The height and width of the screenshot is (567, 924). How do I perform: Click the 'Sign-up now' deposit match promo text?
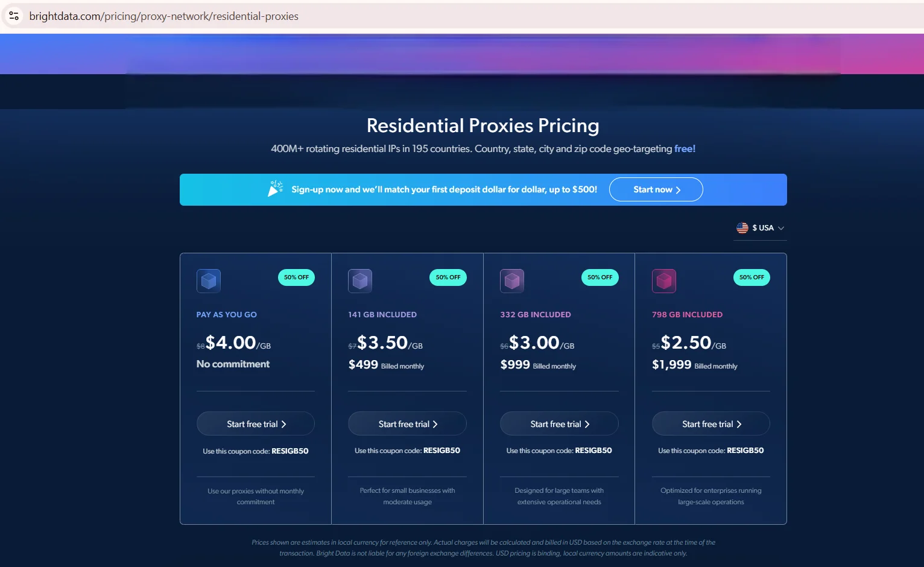(x=445, y=189)
